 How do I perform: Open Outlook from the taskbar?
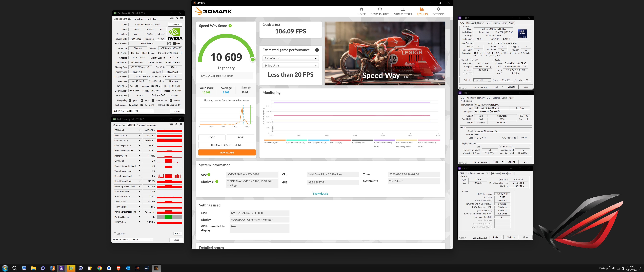click(128, 268)
